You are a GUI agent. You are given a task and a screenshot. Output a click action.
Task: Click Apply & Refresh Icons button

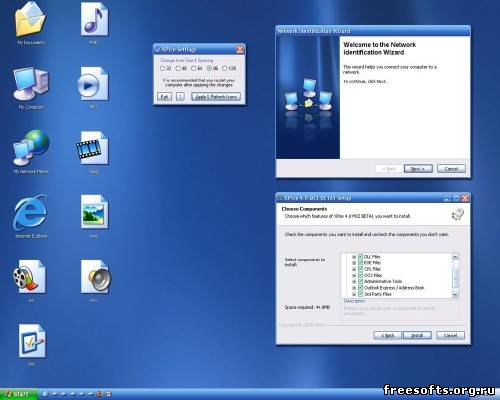tap(216, 97)
